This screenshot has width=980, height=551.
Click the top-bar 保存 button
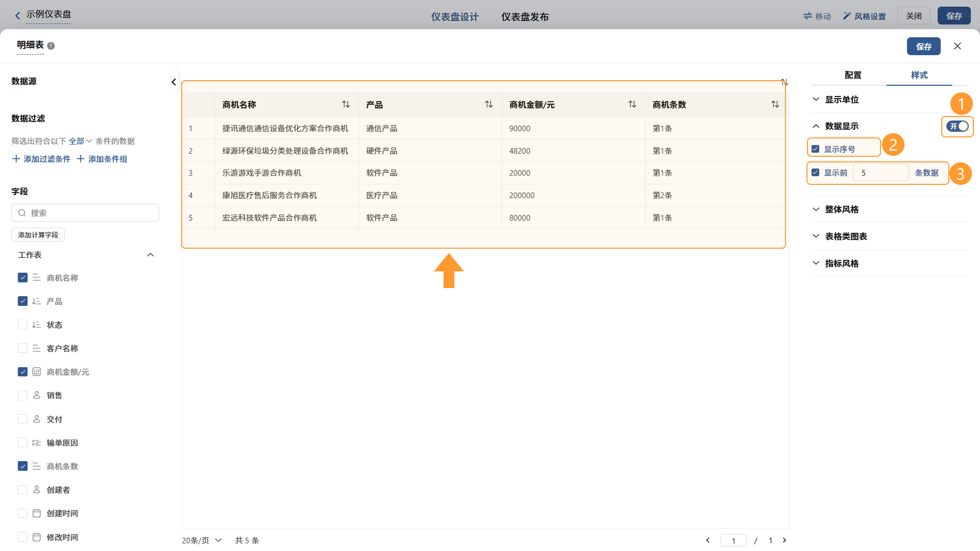tap(954, 16)
